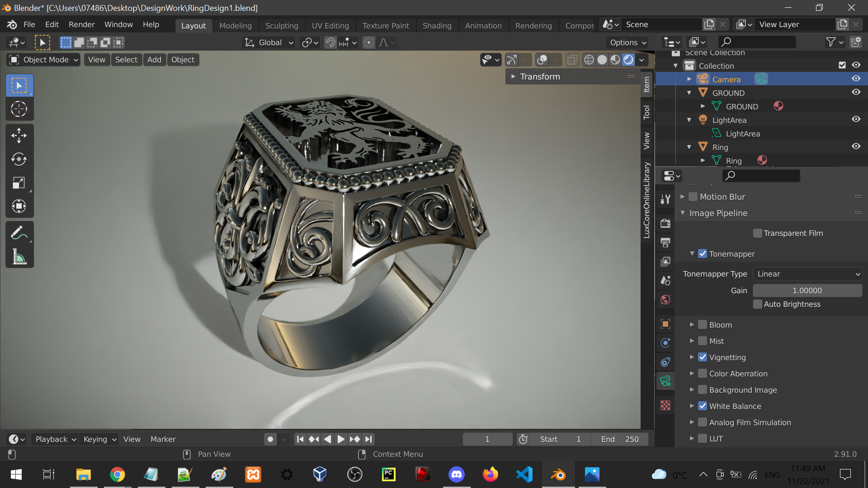Open the Render menu
The image size is (868, 488).
pyautogui.click(x=81, y=24)
